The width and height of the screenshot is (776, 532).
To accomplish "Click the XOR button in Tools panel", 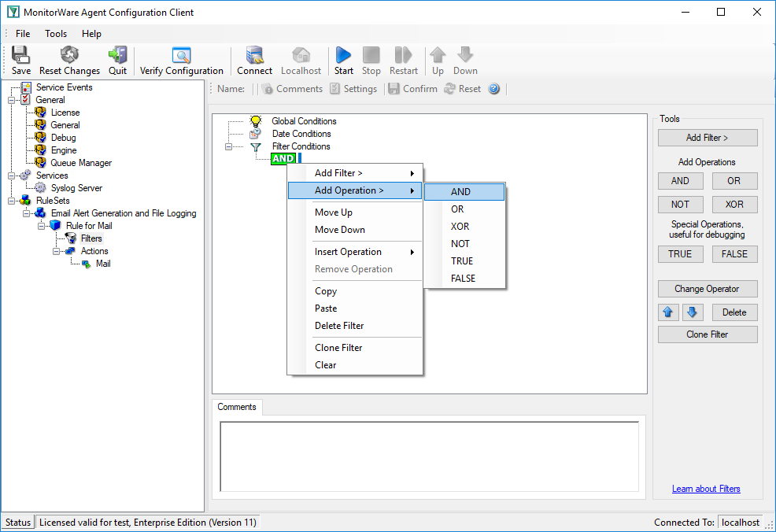I will 734,205.
